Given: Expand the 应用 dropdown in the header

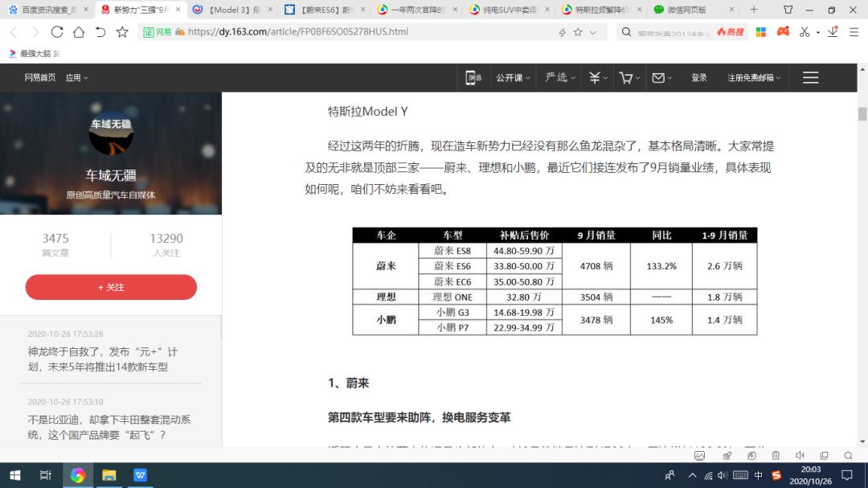Looking at the screenshot, I should pyautogui.click(x=76, y=78).
